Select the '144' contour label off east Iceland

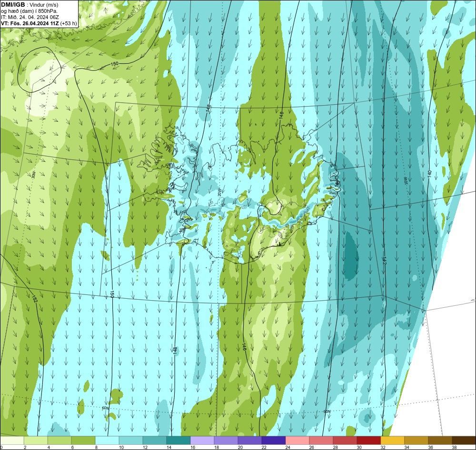tap(337, 184)
